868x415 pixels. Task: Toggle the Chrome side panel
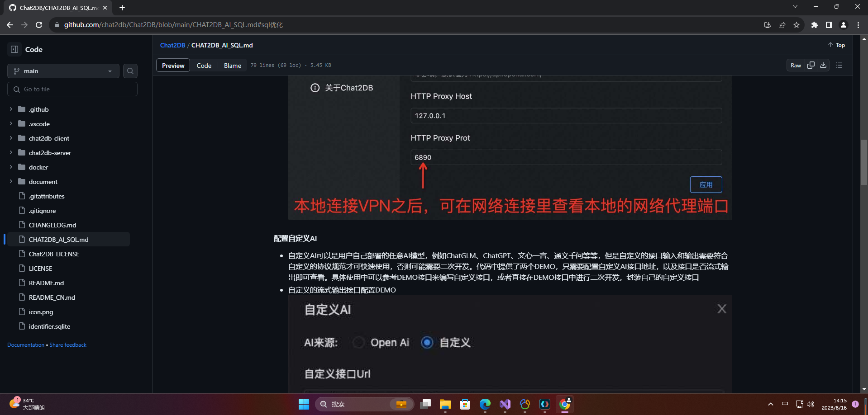829,25
